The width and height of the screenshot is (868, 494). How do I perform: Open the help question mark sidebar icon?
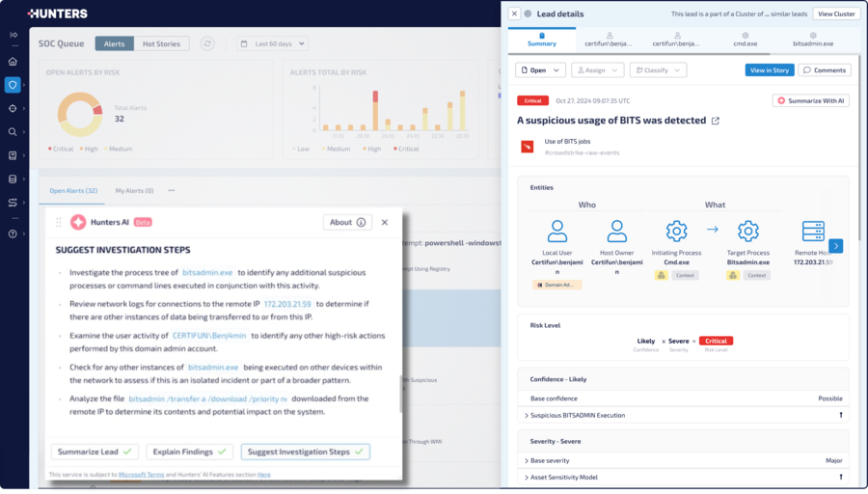coord(13,233)
